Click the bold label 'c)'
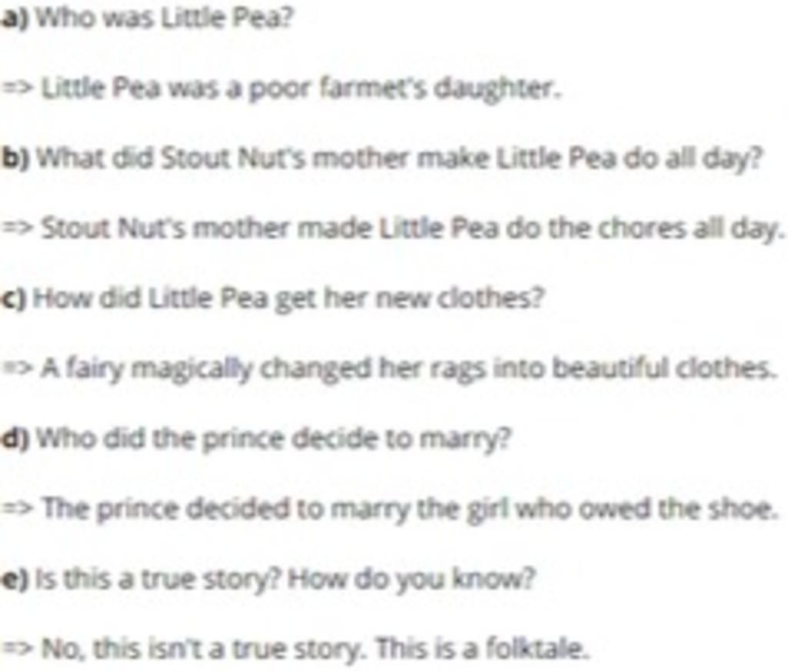The height and width of the screenshot is (672, 788). (15, 299)
